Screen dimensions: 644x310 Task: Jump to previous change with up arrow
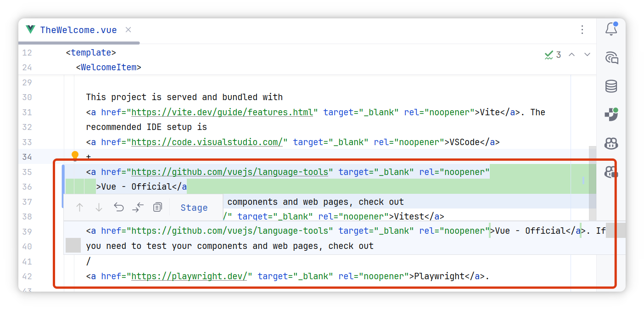point(79,207)
